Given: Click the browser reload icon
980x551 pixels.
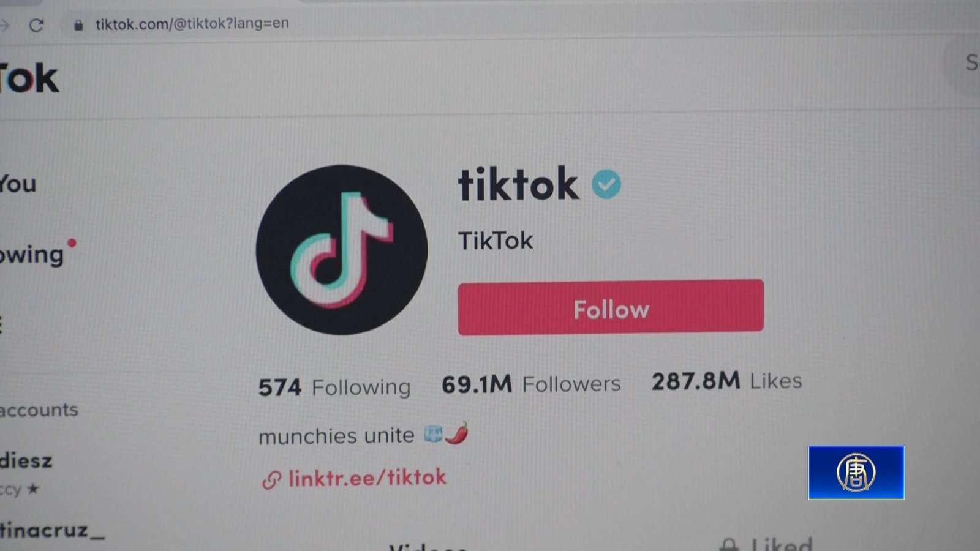Looking at the screenshot, I should (x=36, y=25).
